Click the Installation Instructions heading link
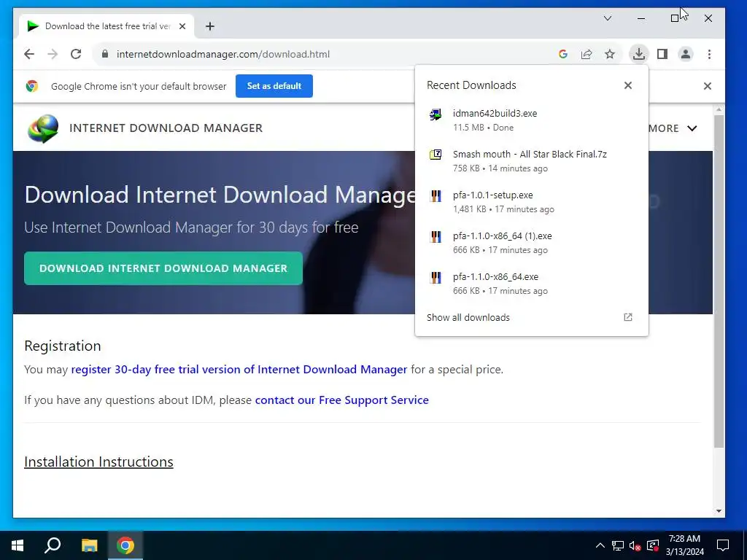 coord(98,462)
